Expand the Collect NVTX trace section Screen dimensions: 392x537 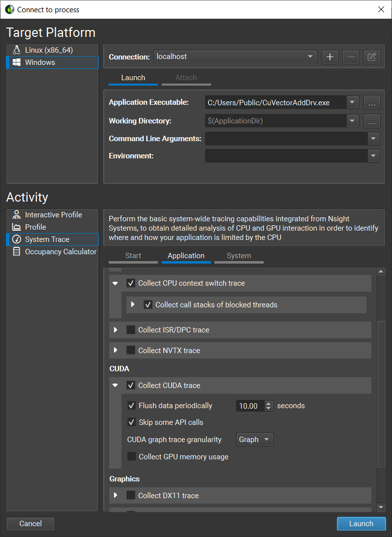[x=116, y=350]
